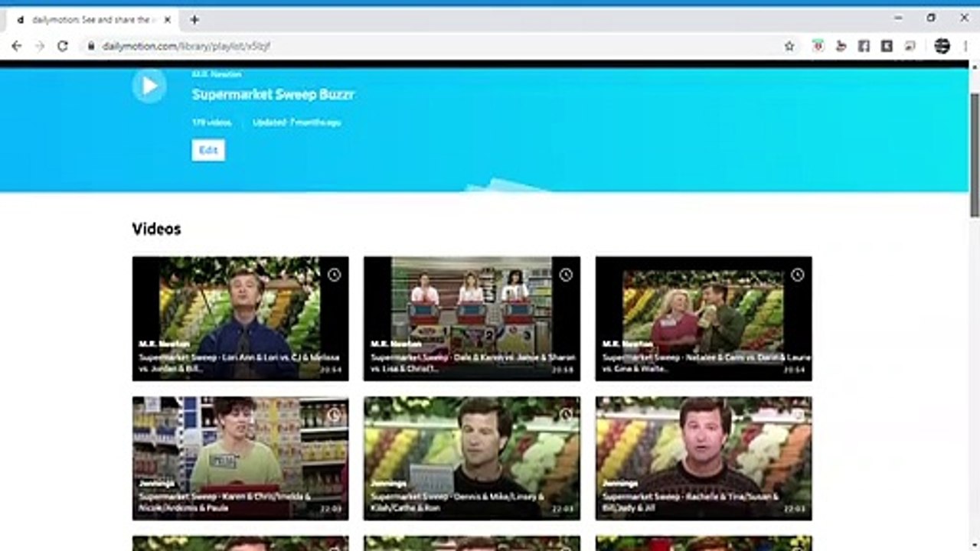Bookmark this page with the star icon
This screenshot has width=980, height=551.
pos(789,46)
